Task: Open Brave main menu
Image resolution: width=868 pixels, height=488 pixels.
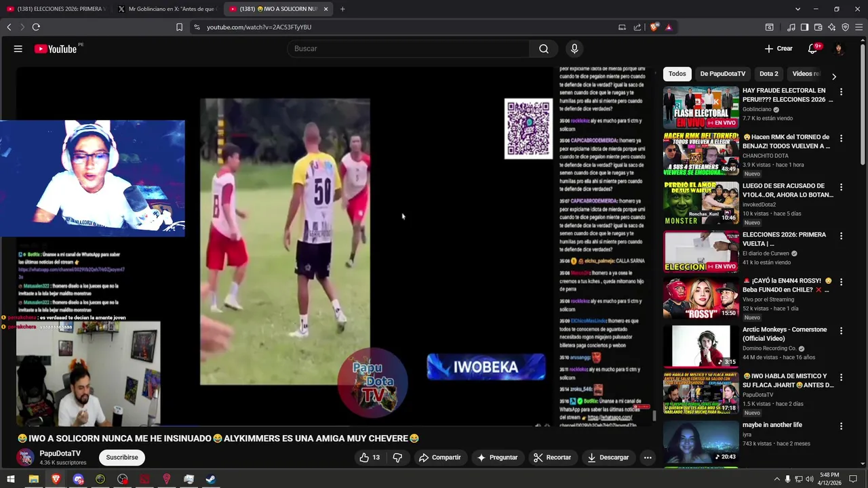Action: [859, 27]
